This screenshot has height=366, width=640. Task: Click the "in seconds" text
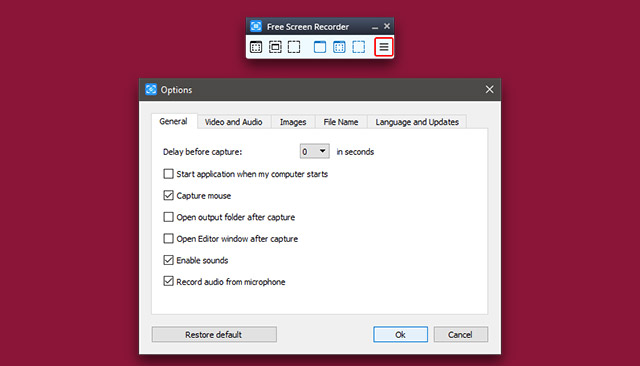click(x=355, y=152)
